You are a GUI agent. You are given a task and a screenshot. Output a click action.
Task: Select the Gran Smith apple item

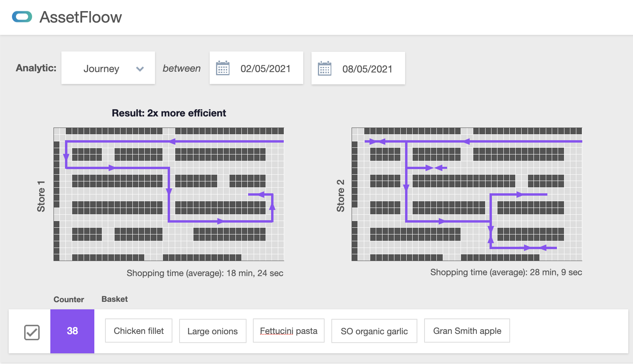point(467,331)
